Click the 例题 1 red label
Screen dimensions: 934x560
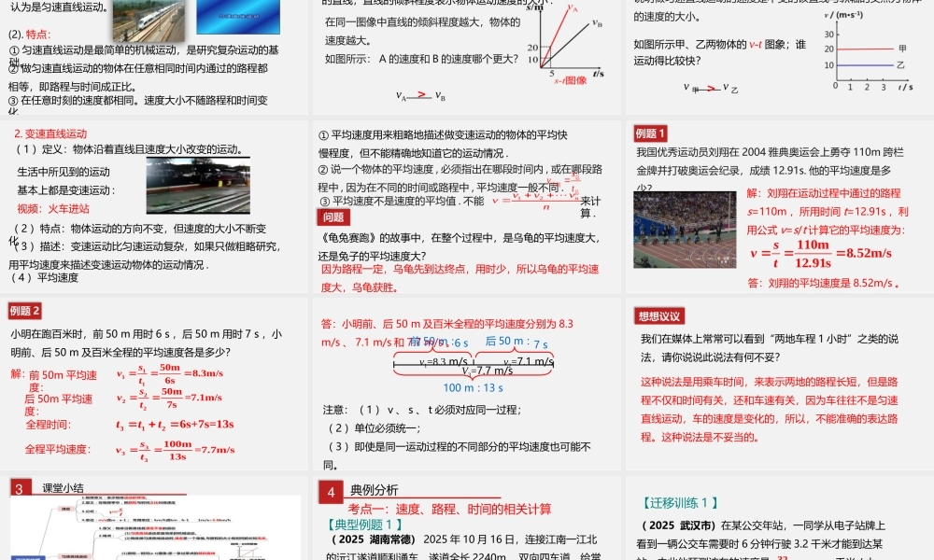coord(650,133)
